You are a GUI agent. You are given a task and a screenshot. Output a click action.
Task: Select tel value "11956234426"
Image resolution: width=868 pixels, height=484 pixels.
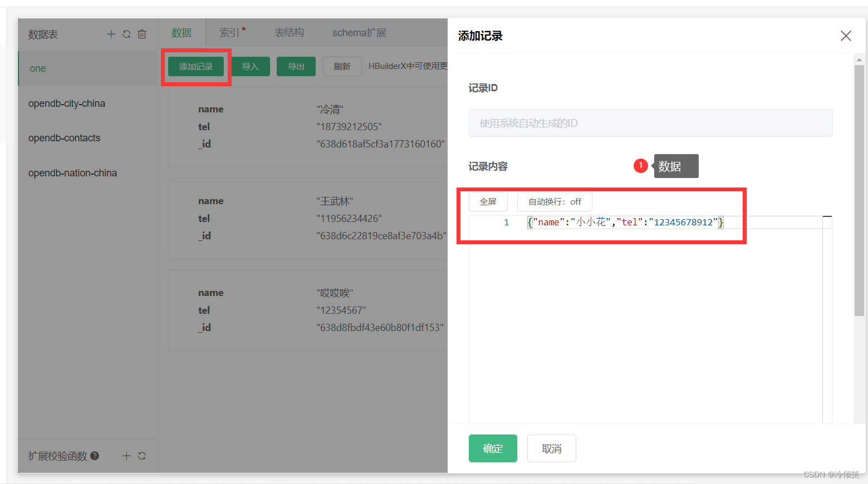click(x=349, y=219)
